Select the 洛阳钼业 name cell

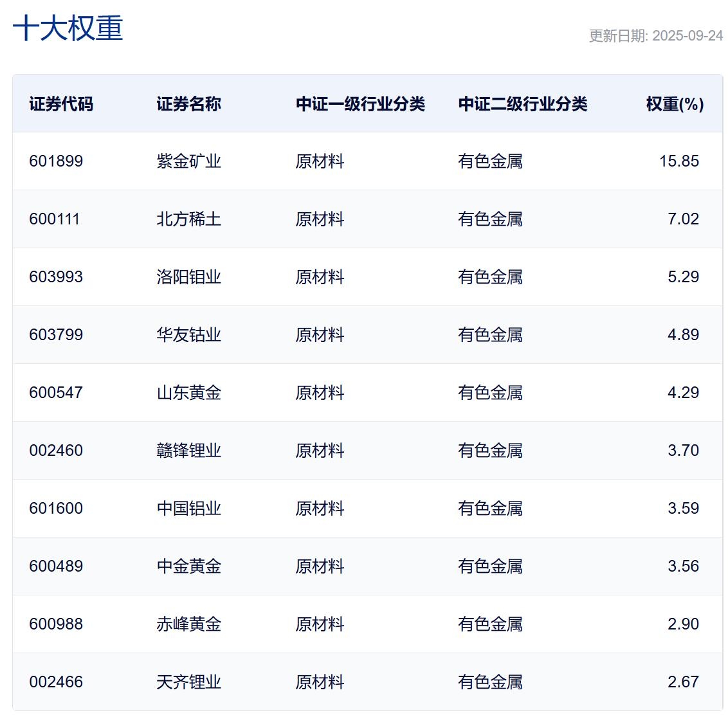[x=188, y=276]
